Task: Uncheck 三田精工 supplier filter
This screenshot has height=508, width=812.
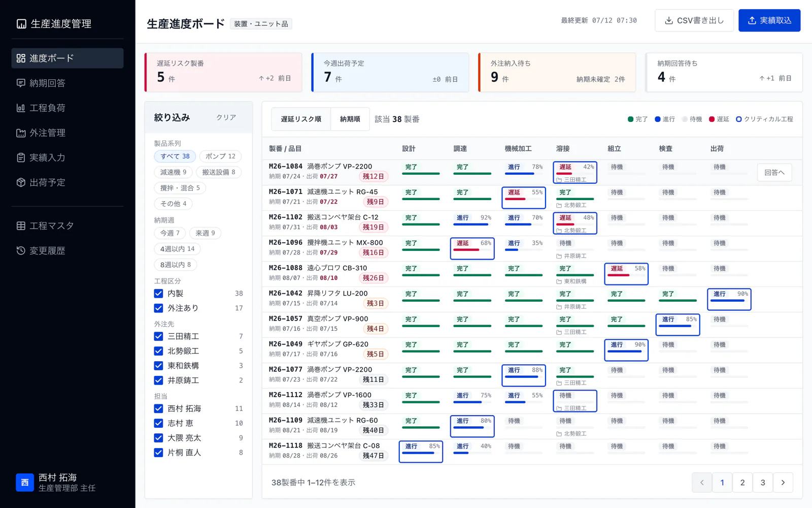Action: [158, 336]
